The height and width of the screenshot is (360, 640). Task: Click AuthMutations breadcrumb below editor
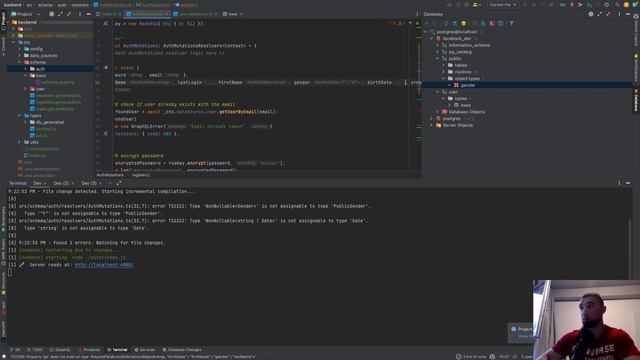[110, 175]
